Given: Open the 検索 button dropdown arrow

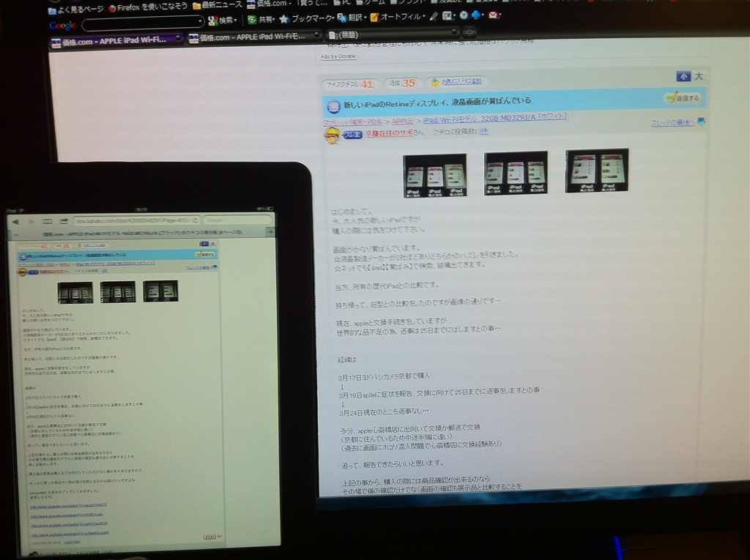Looking at the screenshot, I should click(x=236, y=20).
